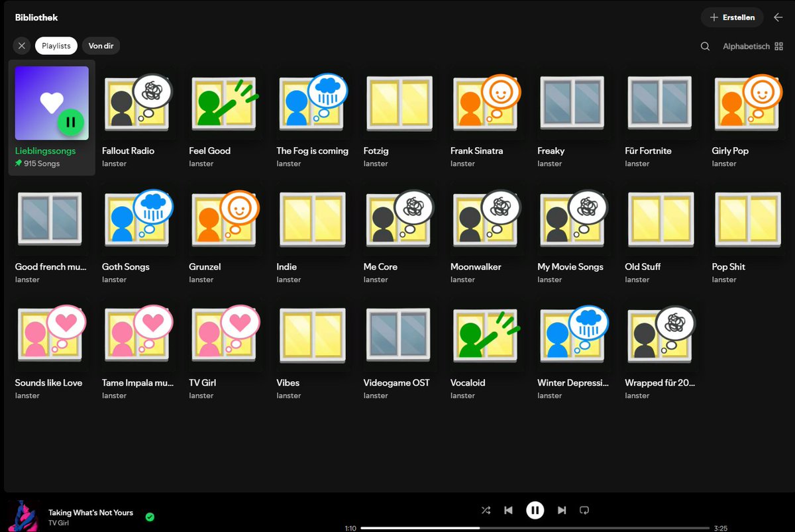Search the library with magnifier icon
Screen dimensions: 795x532
click(706, 46)
